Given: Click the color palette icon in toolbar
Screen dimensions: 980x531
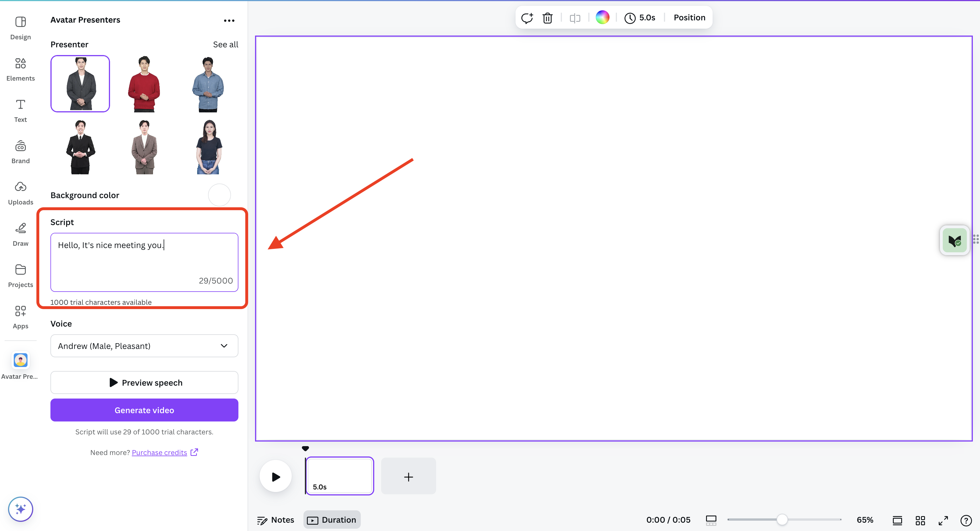Looking at the screenshot, I should [x=602, y=18].
